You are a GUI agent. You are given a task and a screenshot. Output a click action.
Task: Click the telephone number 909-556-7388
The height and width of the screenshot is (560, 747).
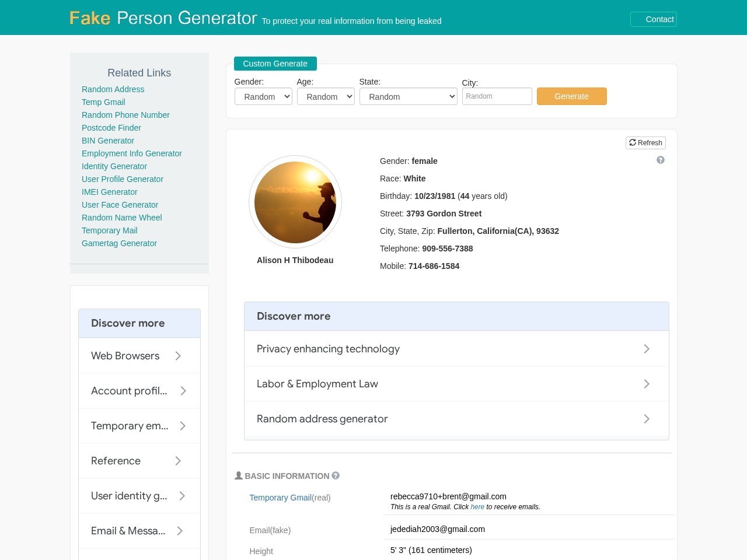point(448,249)
